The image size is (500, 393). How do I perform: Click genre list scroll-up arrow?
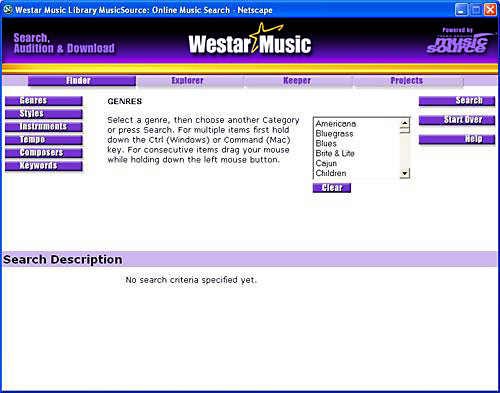[404, 123]
